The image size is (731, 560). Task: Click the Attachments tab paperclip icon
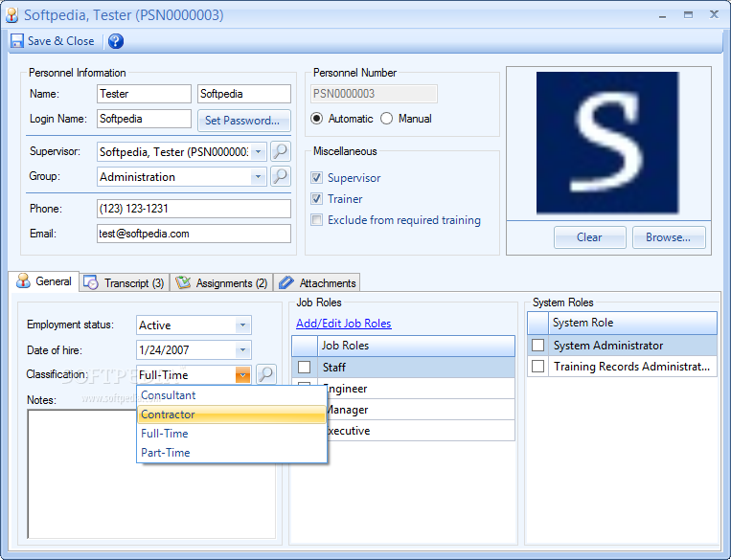point(286,282)
